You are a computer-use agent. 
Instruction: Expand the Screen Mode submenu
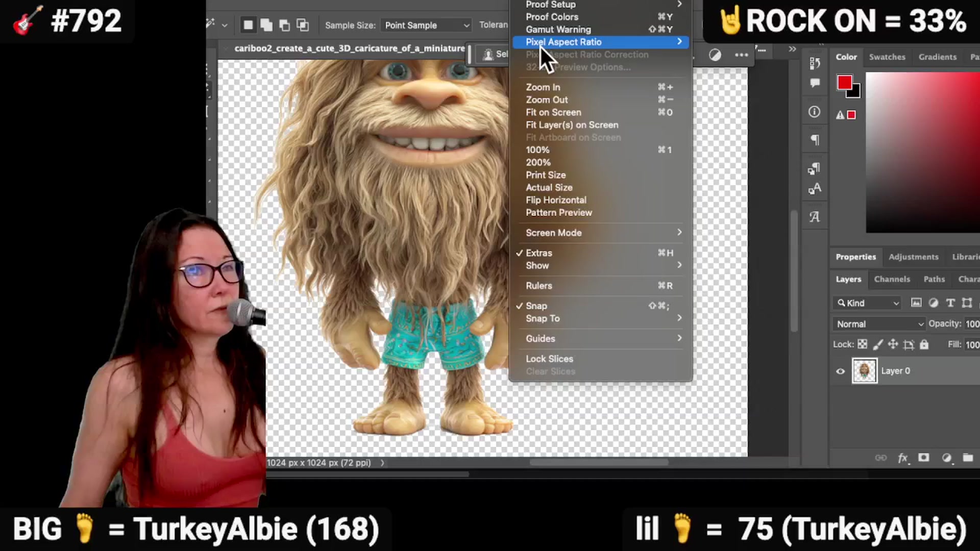(600, 233)
